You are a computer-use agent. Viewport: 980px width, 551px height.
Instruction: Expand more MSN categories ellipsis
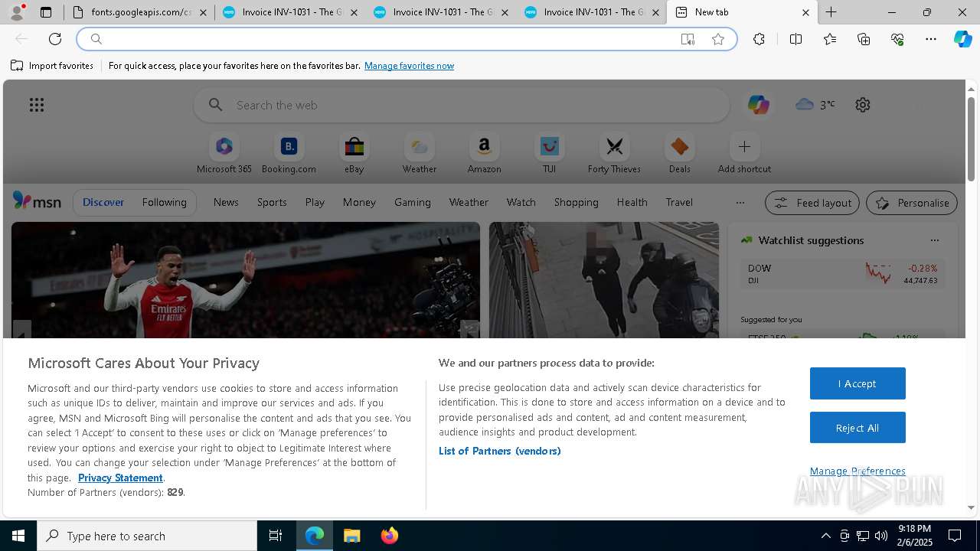point(740,203)
